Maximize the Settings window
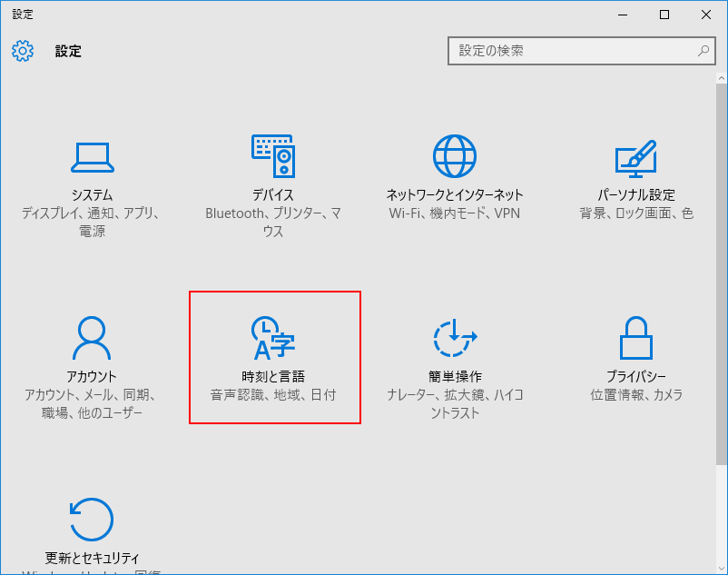 [664, 15]
